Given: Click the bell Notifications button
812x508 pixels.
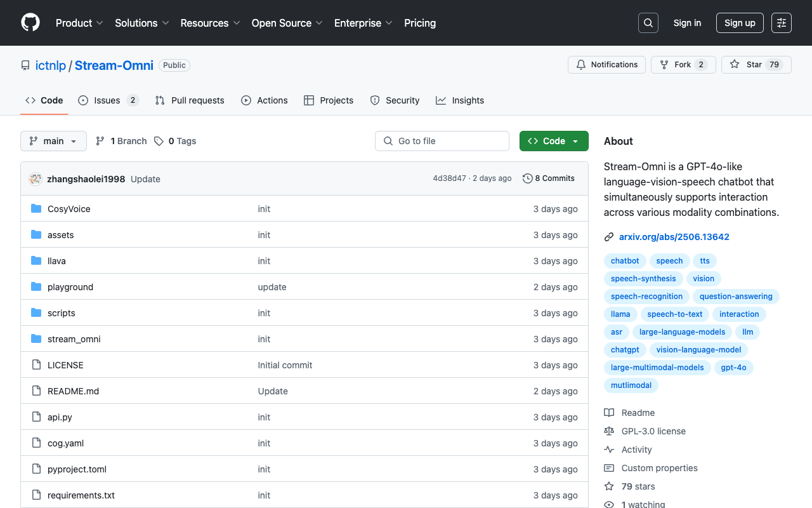Looking at the screenshot, I should 607,65.
